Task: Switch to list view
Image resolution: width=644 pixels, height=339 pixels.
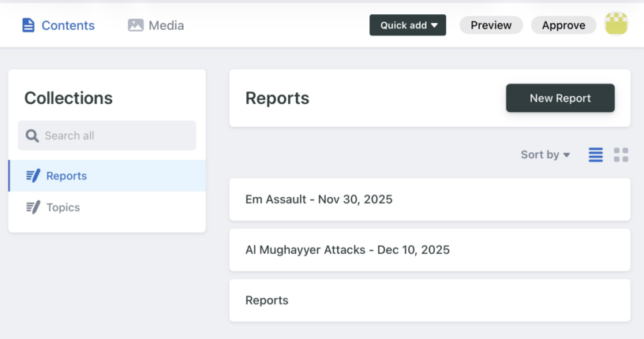Action: (x=596, y=155)
